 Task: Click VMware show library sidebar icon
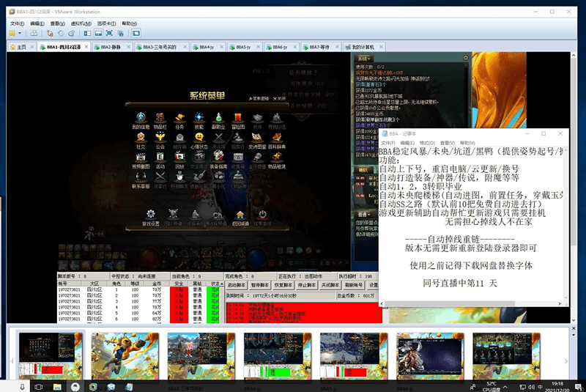(87, 33)
